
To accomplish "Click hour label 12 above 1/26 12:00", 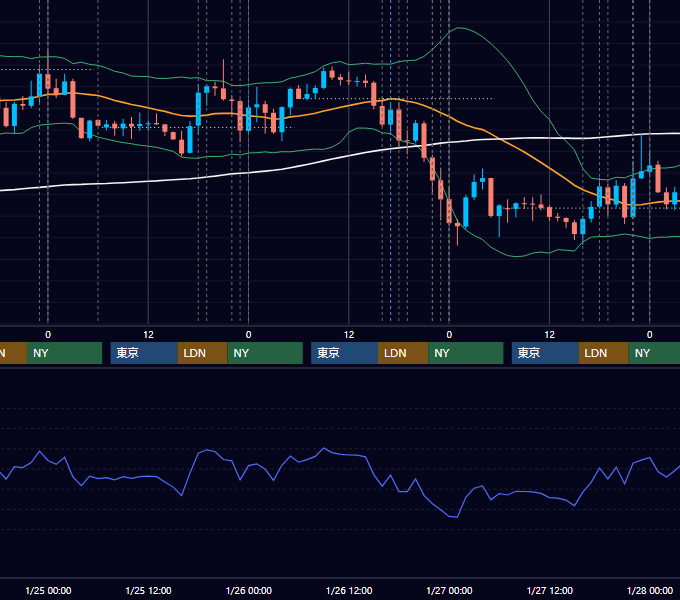I will 349,335.
